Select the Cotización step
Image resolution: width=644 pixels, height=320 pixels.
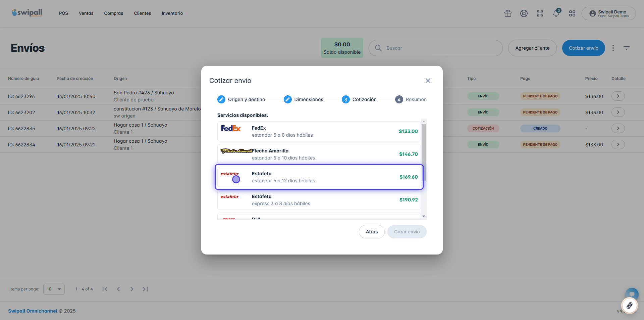click(359, 99)
